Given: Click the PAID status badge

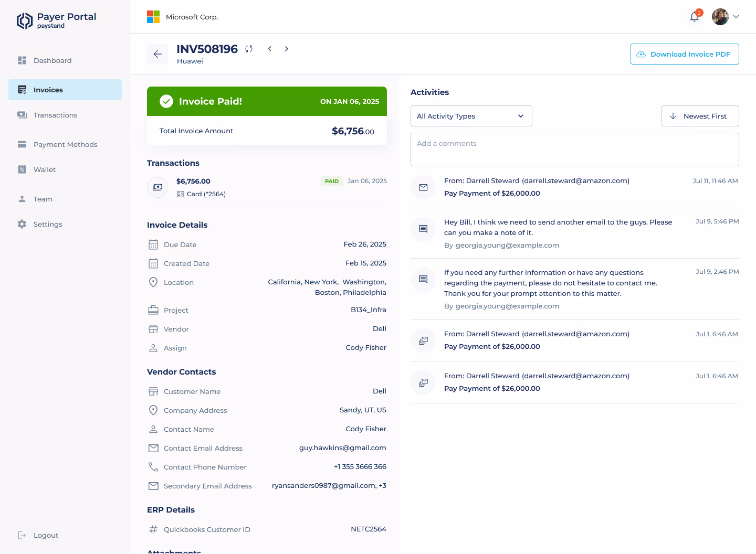Looking at the screenshot, I should [x=332, y=181].
